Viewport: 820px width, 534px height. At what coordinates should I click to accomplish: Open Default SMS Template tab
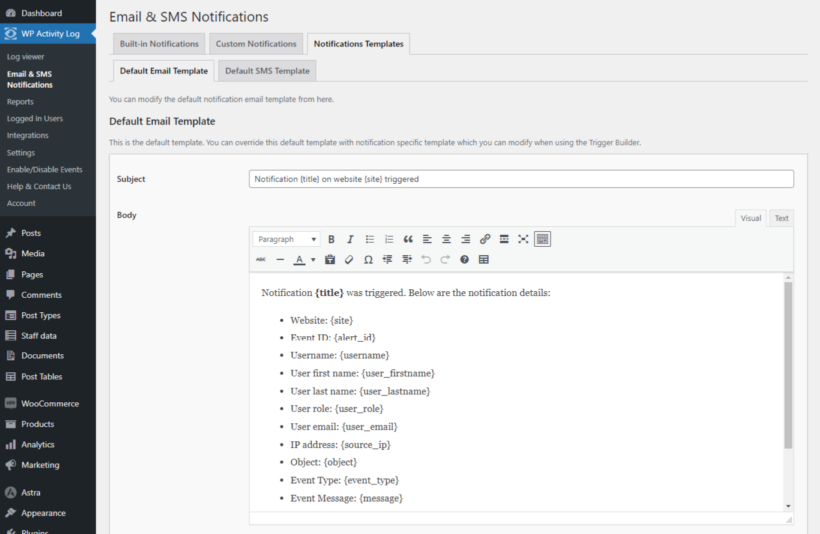click(x=267, y=71)
